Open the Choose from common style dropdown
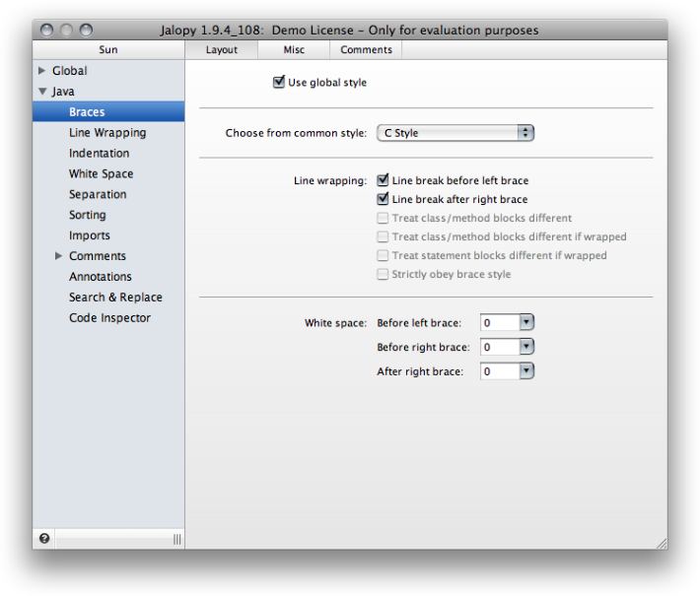 [x=455, y=133]
